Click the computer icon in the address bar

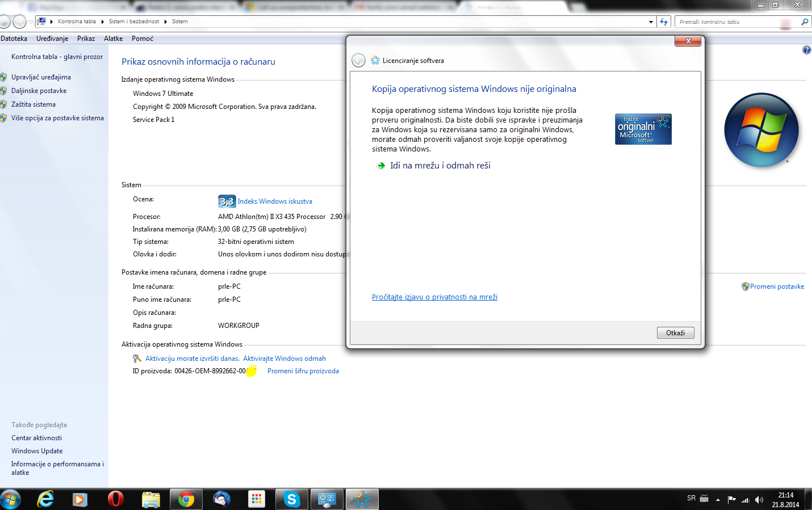(x=41, y=22)
